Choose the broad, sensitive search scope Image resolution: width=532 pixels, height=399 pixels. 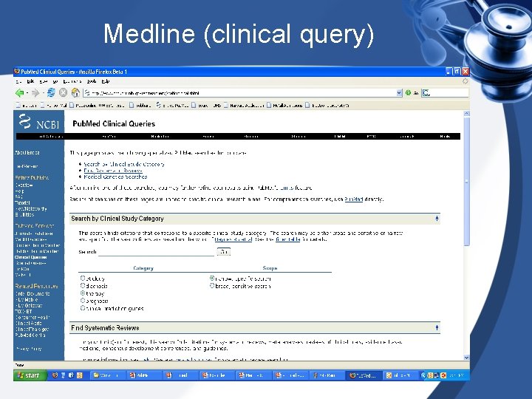[212, 286]
